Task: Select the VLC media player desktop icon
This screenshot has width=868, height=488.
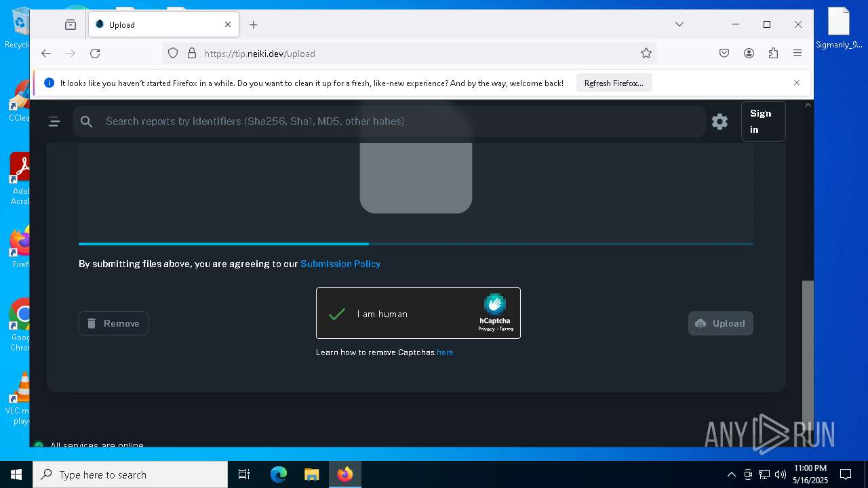Action: click(20, 399)
